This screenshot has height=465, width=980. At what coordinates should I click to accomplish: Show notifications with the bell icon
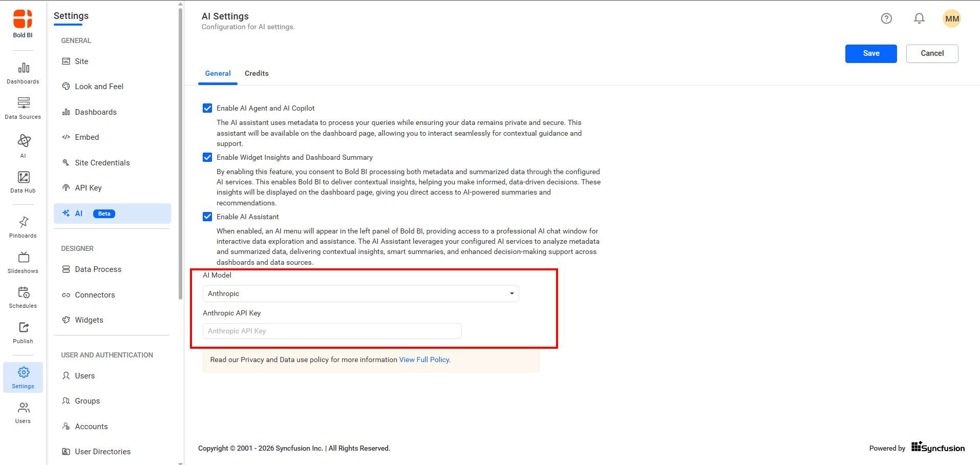[919, 18]
